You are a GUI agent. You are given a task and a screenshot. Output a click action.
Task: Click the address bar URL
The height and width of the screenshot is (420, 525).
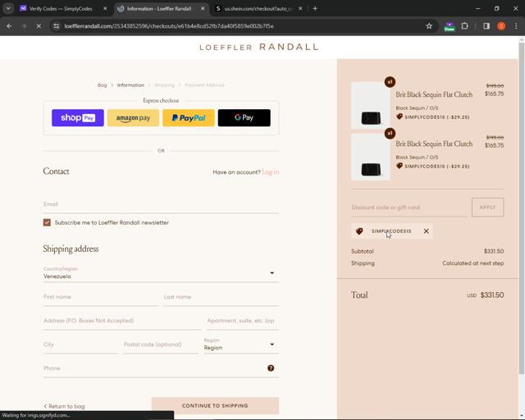(x=169, y=26)
